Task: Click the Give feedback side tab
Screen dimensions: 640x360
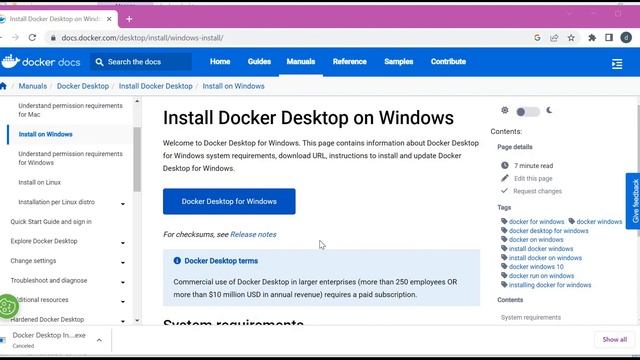Action: click(x=633, y=201)
